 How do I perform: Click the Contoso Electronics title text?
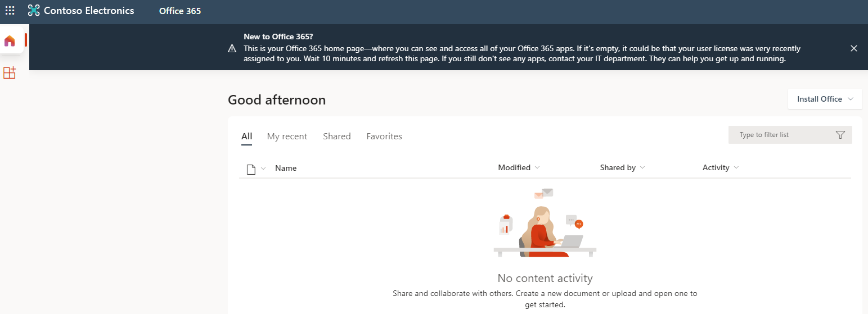click(x=89, y=11)
